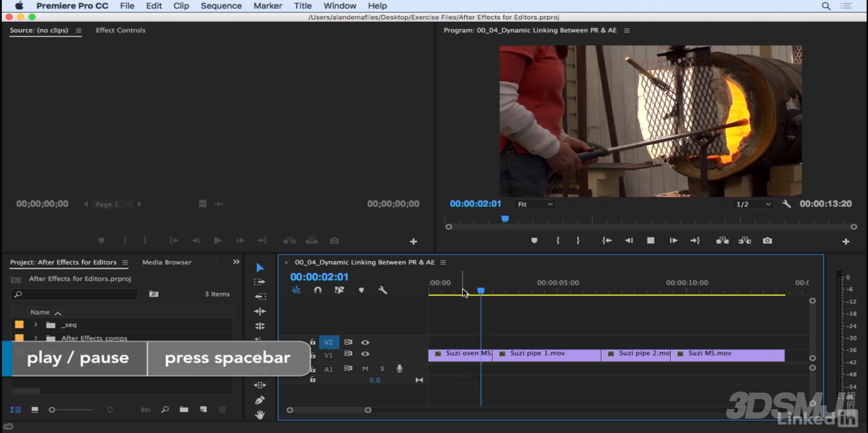Open the Sequence menu
The height and width of the screenshot is (433, 868).
pyautogui.click(x=221, y=6)
